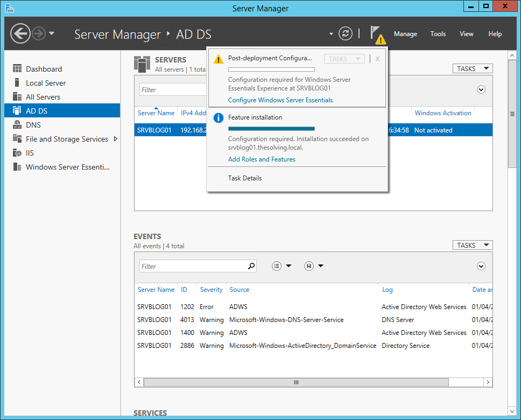This screenshot has height=420, width=521.
Task: Expand the File and Storage Services arrow
Action: [x=116, y=139]
